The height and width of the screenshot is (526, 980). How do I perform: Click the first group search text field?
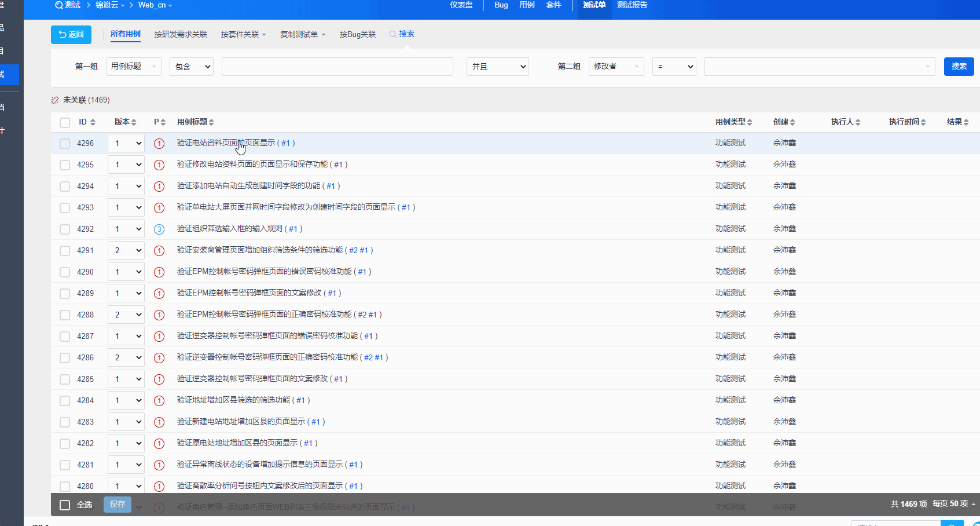pyautogui.click(x=337, y=67)
